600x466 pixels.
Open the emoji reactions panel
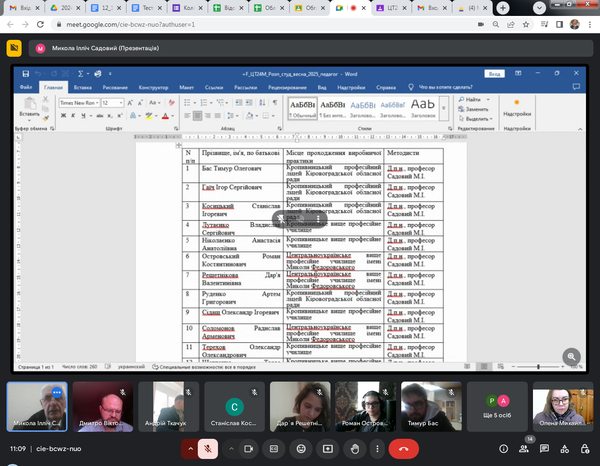click(x=302, y=449)
